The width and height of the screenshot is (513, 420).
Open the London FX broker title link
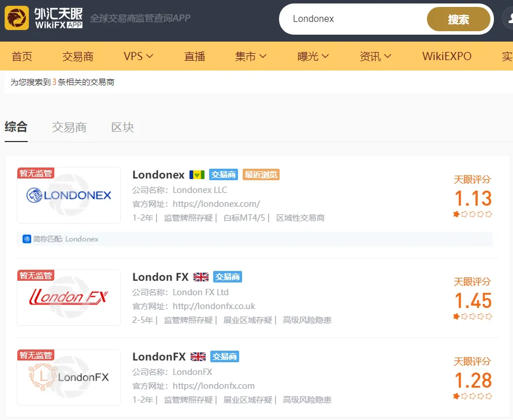(x=161, y=277)
